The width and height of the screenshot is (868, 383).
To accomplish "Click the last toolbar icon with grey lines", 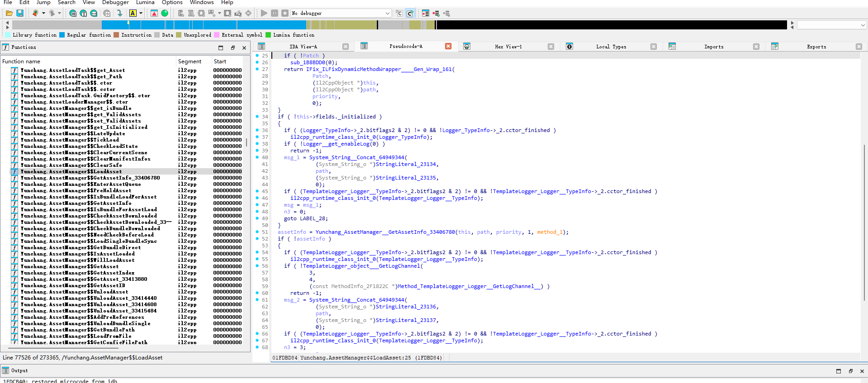I will click(446, 13).
